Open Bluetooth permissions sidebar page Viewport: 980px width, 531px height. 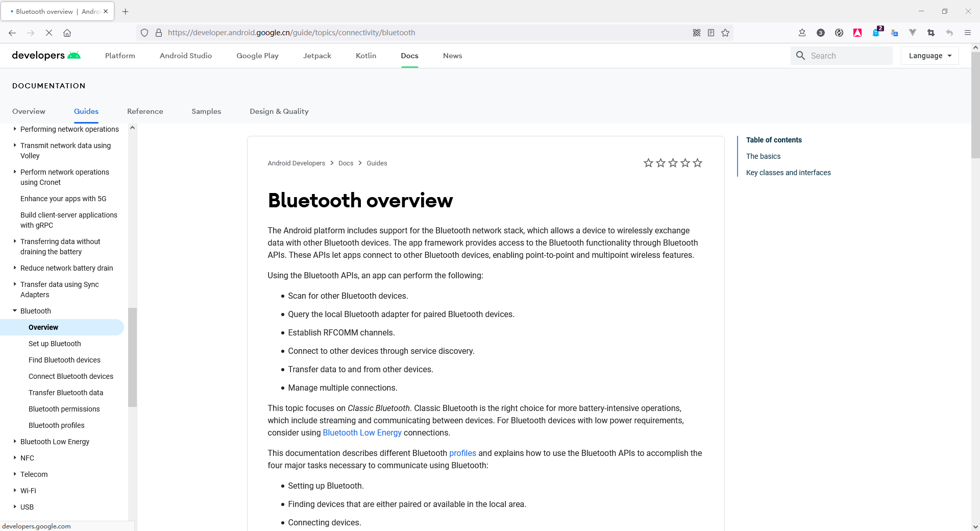pos(64,409)
